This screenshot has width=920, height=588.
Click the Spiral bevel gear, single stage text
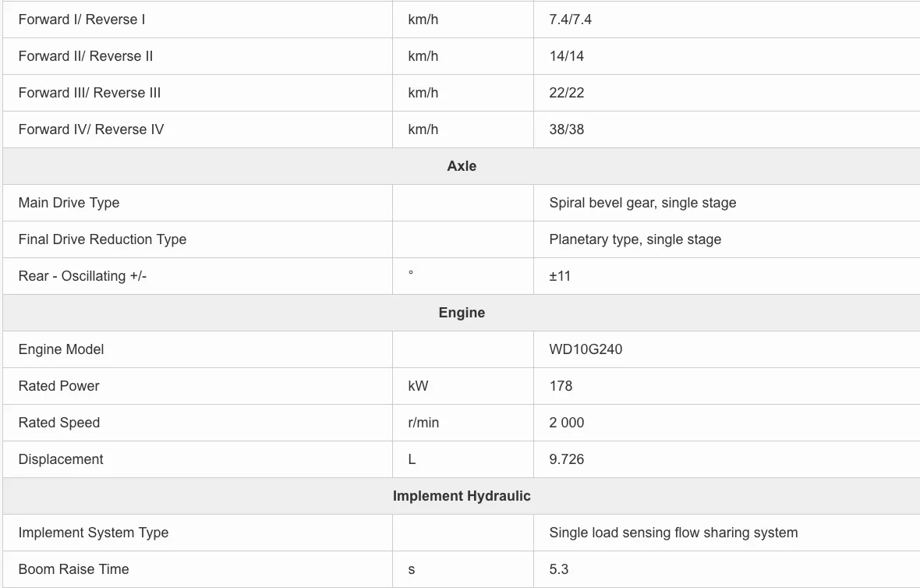pos(642,203)
